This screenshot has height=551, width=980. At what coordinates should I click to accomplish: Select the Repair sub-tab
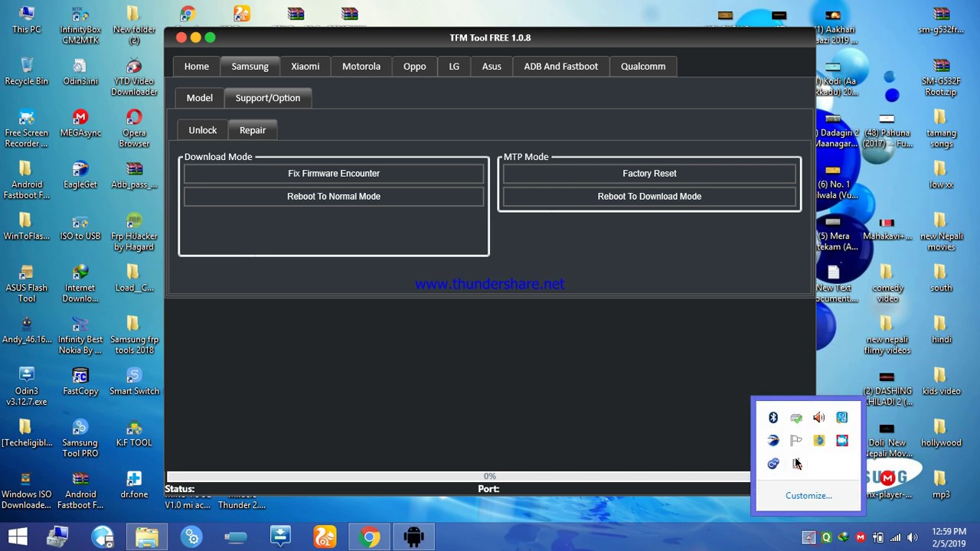pyautogui.click(x=253, y=130)
